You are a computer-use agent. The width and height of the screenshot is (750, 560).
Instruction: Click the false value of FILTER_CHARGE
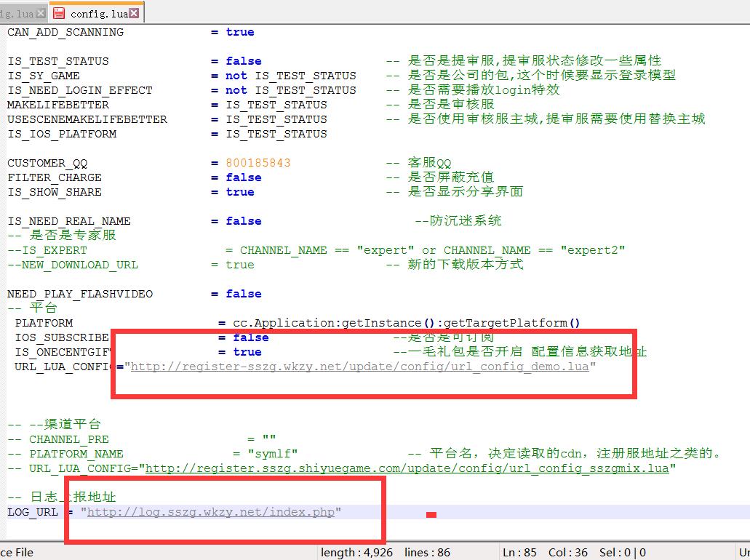click(x=243, y=177)
